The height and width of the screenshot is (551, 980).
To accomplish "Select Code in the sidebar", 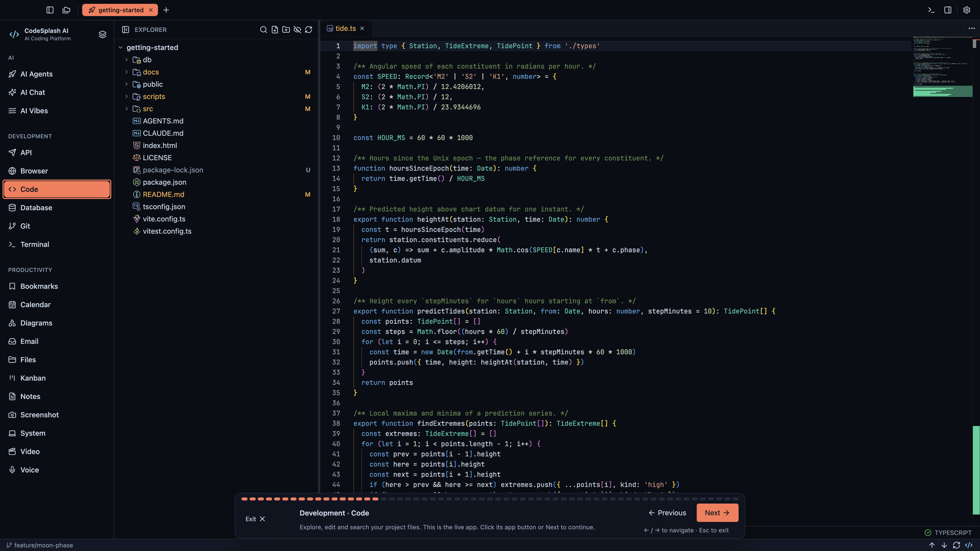I will tap(57, 189).
